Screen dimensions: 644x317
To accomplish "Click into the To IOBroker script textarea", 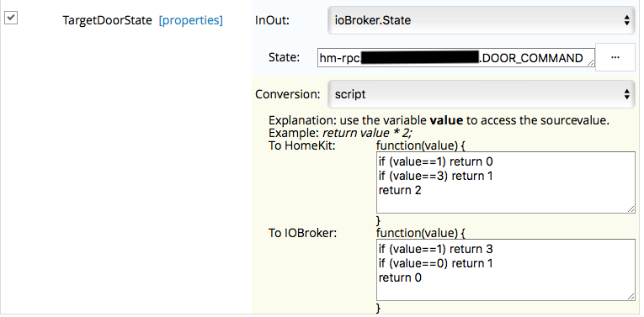I will pos(506,270).
